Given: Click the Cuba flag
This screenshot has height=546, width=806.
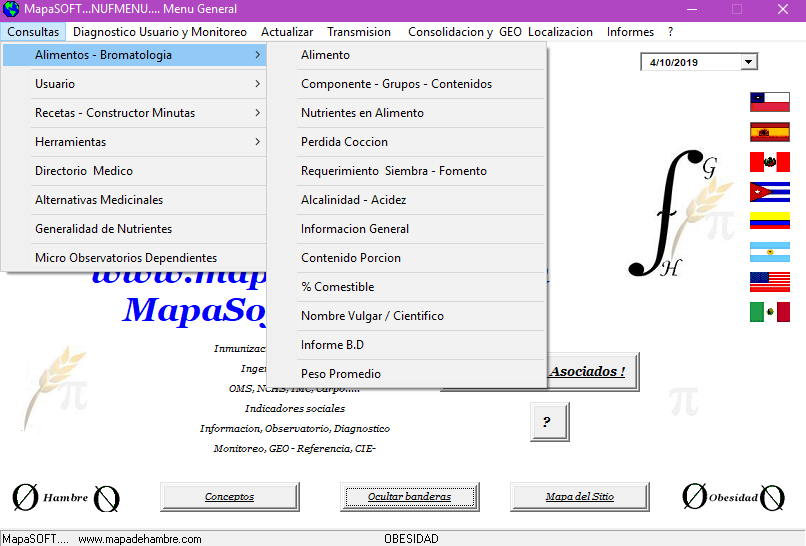Looking at the screenshot, I should (769, 192).
